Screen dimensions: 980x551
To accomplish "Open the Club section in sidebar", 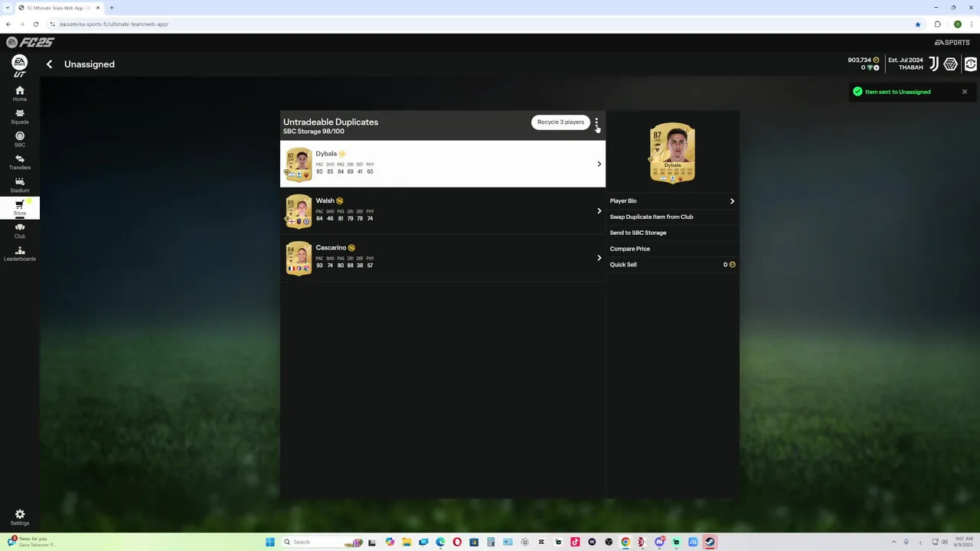I will 20,230.
